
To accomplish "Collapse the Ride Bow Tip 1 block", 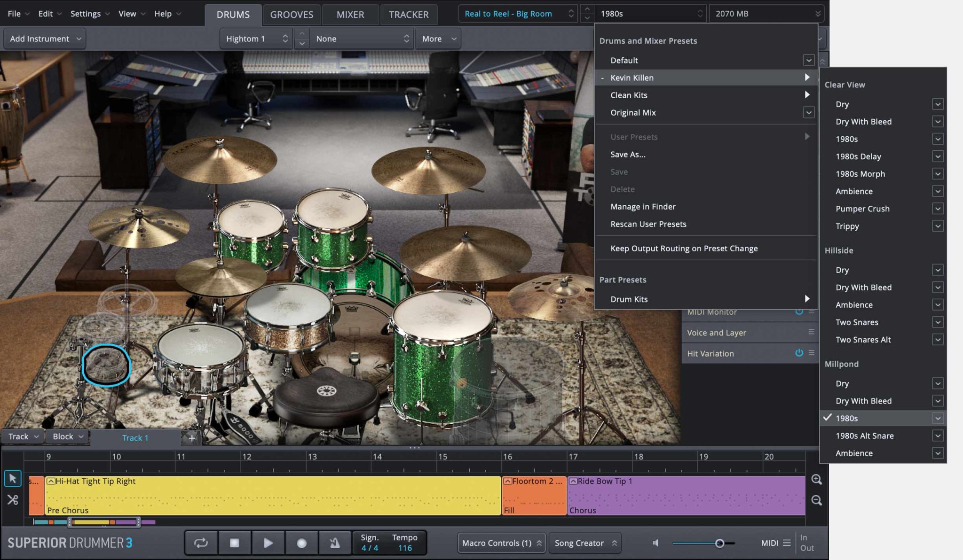I will pyautogui.click(x=573, y=481).
